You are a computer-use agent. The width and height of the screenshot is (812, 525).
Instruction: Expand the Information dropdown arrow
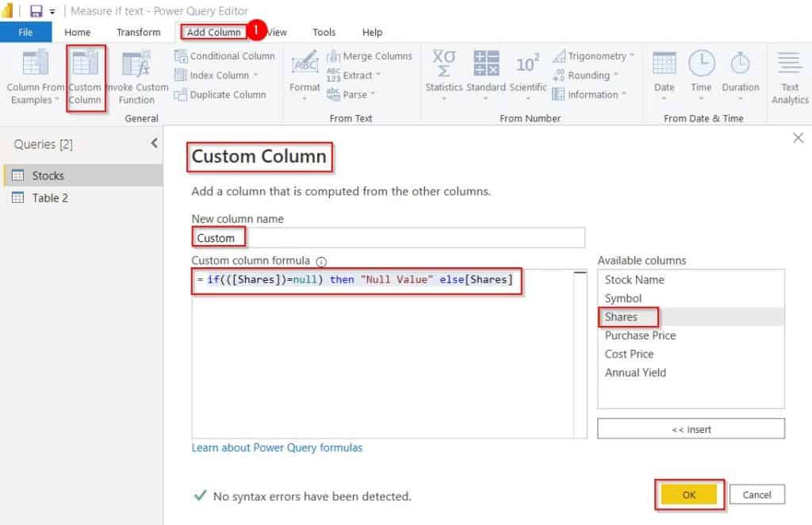pyautogui.click(x=624, y=94)
